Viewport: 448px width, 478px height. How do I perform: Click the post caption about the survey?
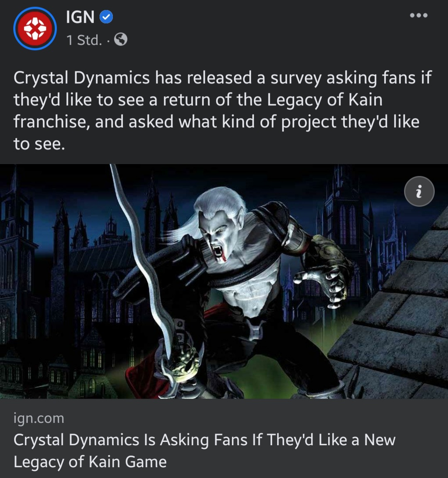tap(222, 111)
